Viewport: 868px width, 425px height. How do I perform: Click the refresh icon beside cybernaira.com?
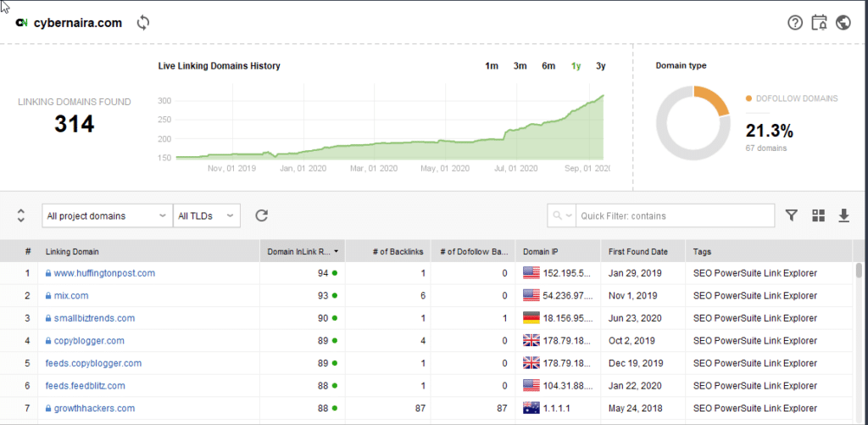click(143, 23)
